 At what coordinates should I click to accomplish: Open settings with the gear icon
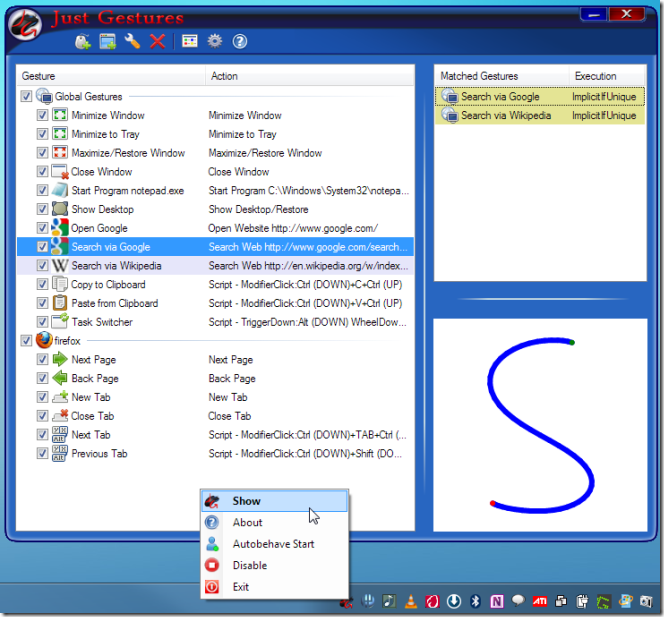coord(214,41)
